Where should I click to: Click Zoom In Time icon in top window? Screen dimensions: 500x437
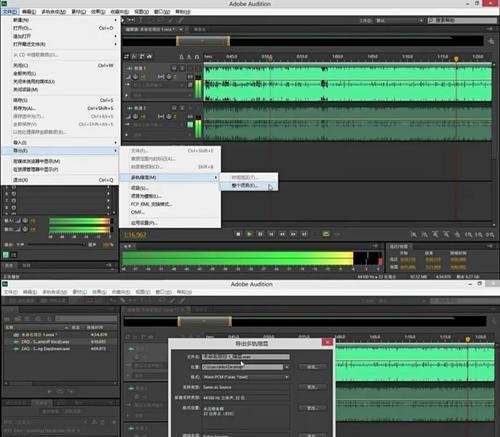pyautogui.click(x=435, y=235)
